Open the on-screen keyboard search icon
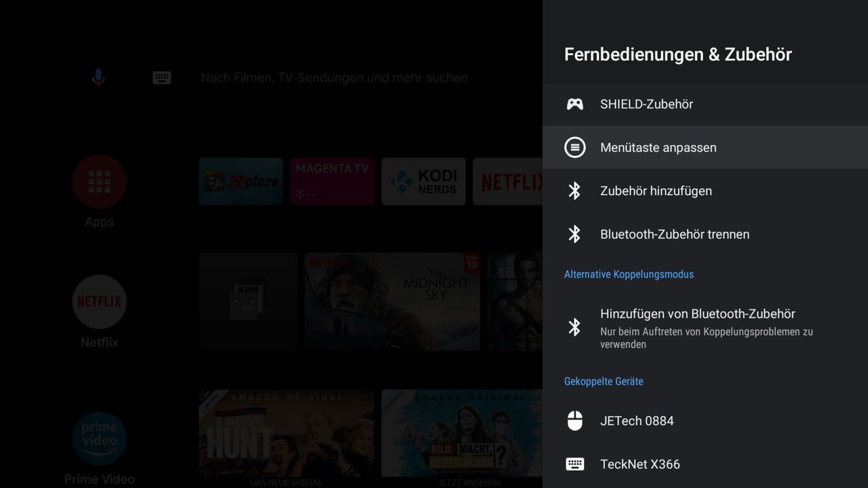868x488 pixels. point(161,78)
